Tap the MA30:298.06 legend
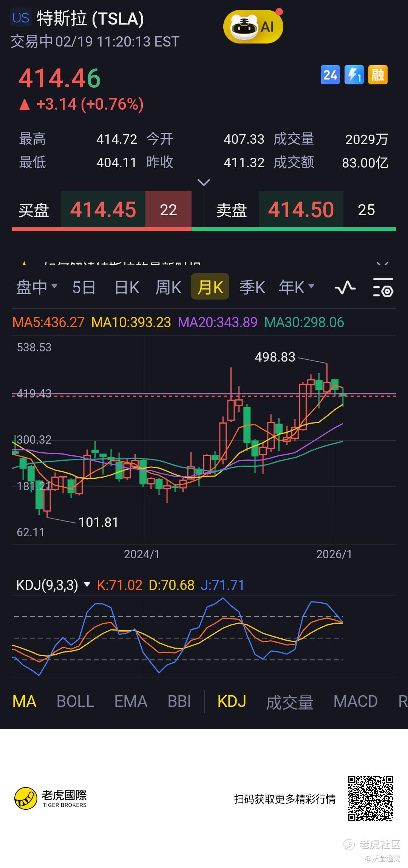Screen dimensions: 408x868 pyautogui.click(x=304, y=322)
